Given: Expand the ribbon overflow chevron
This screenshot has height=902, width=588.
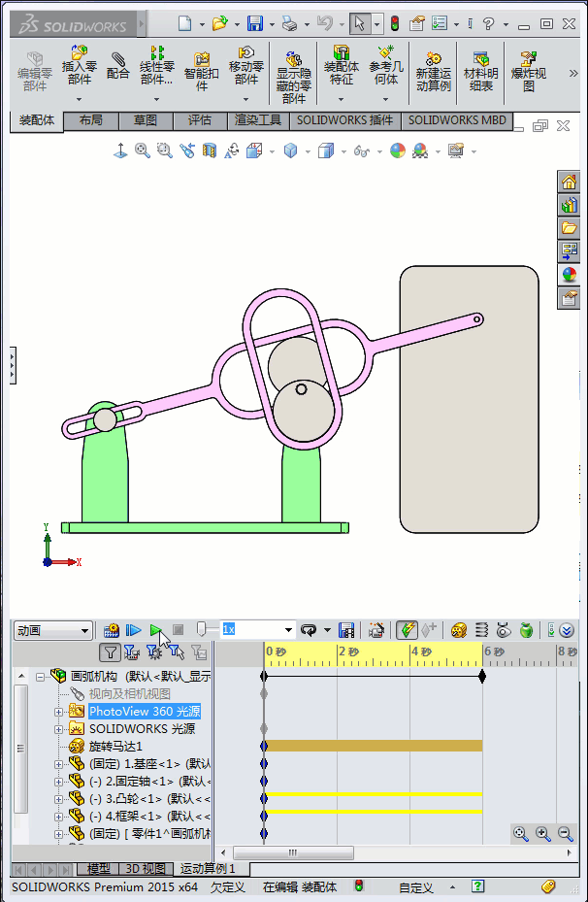Looking at the screenshot, I should (573, 73).
